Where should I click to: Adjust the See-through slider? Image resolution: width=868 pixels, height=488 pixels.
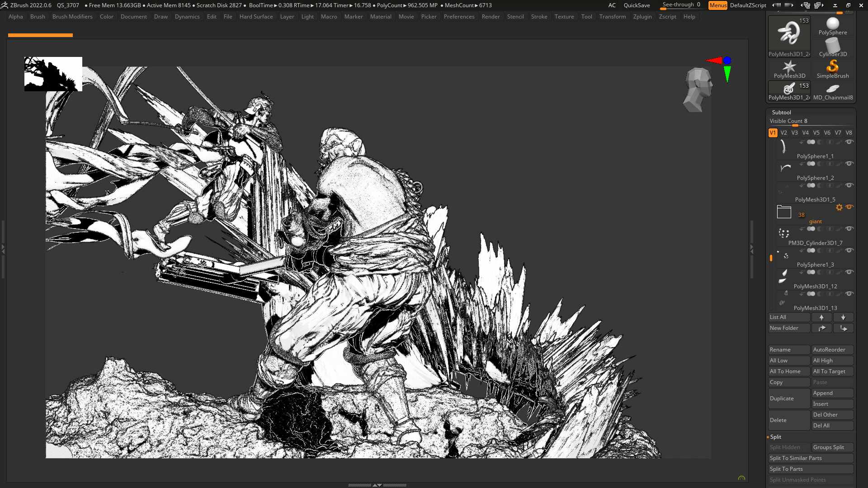[x=682, y=5]
